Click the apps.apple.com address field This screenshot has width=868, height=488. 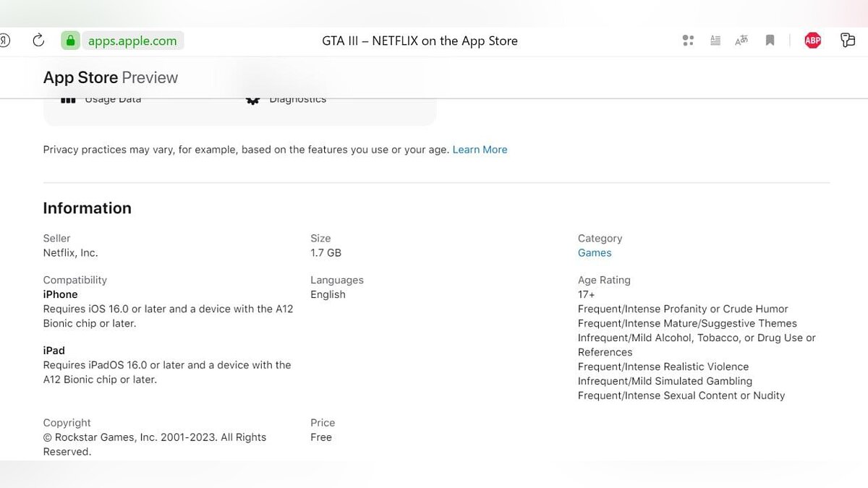tap(132, 40)
